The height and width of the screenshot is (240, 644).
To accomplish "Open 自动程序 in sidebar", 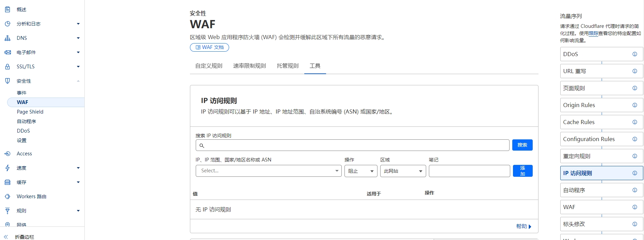I will [x=26, y=121].
